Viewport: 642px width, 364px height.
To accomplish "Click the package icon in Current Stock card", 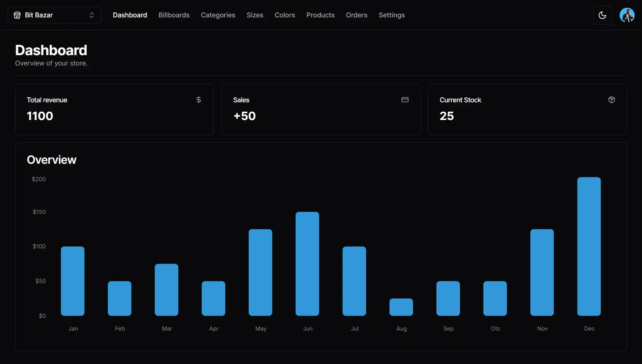I will (612, 100).
